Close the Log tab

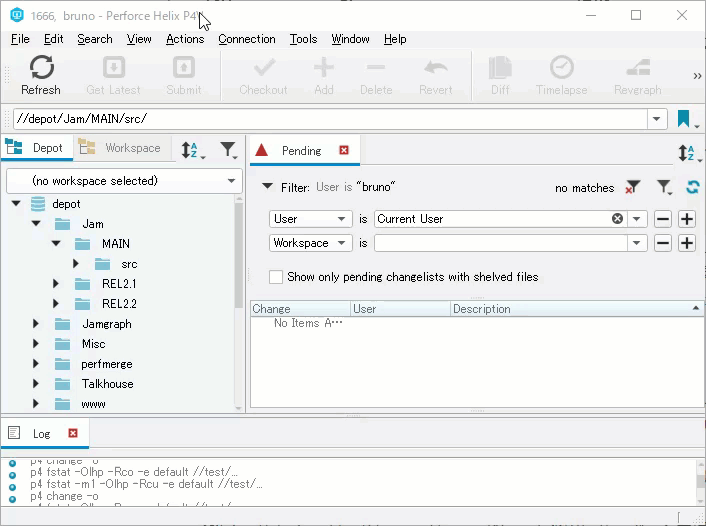tap(73, 433)
